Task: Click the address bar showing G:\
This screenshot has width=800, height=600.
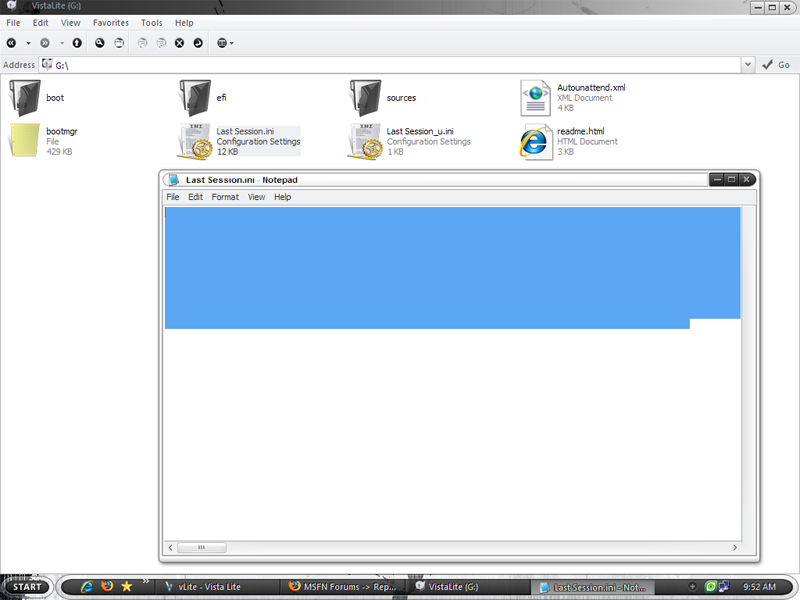Action: click(x=390, y=65)
